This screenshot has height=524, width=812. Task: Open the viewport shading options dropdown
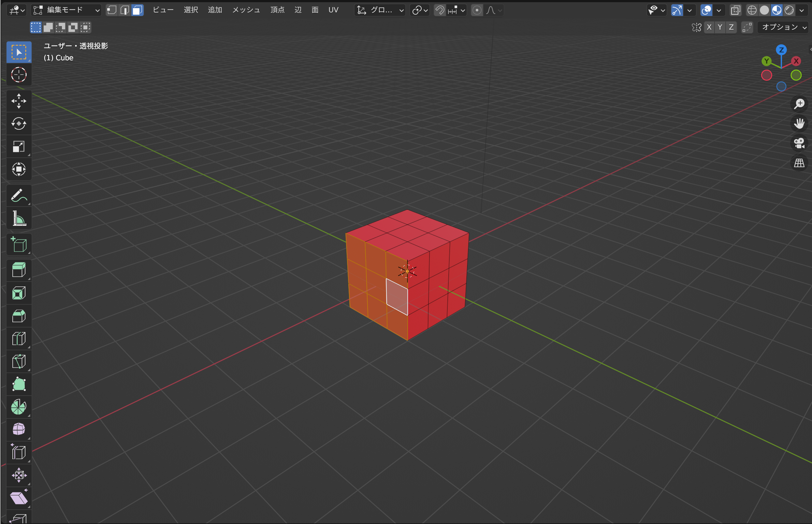click(x=802, y=10)
